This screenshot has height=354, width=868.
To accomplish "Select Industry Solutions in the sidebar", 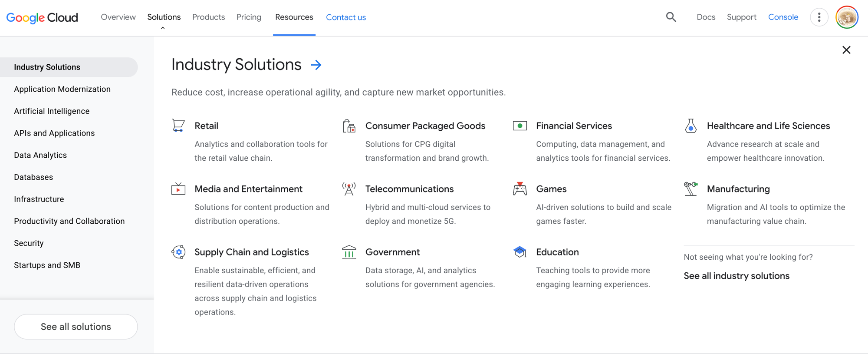I will (69, 67).
